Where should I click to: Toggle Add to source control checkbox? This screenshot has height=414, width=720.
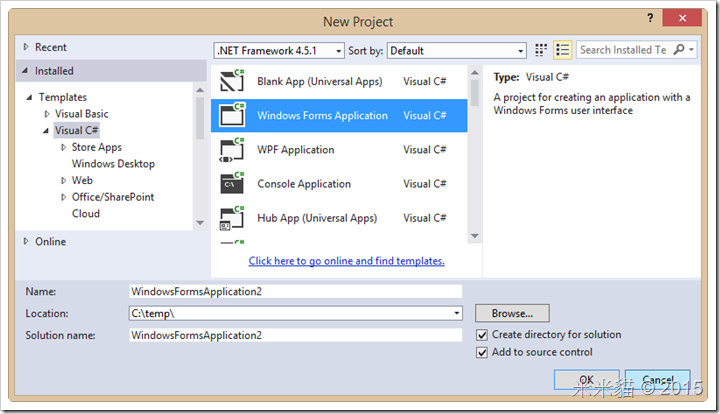(482, 352)
